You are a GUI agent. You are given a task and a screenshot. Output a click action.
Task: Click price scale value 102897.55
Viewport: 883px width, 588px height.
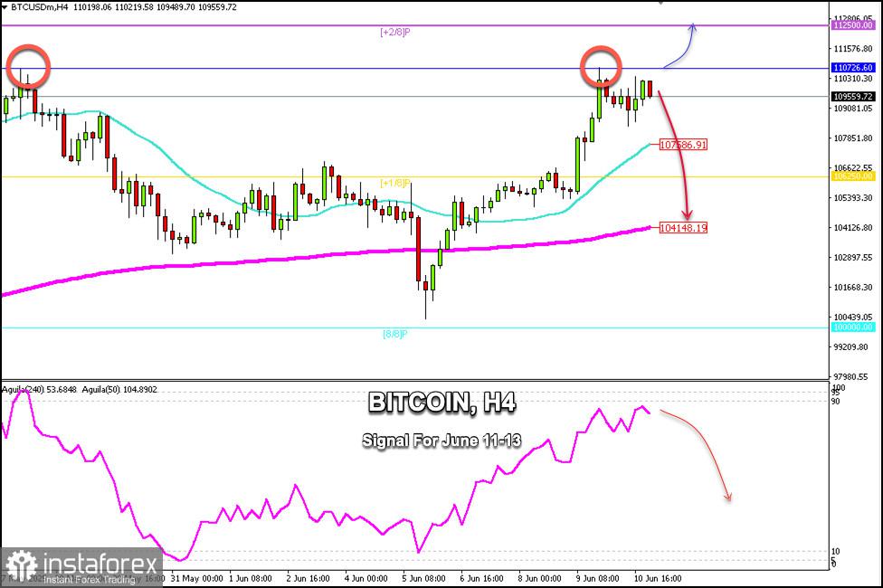tap(853, 258)
